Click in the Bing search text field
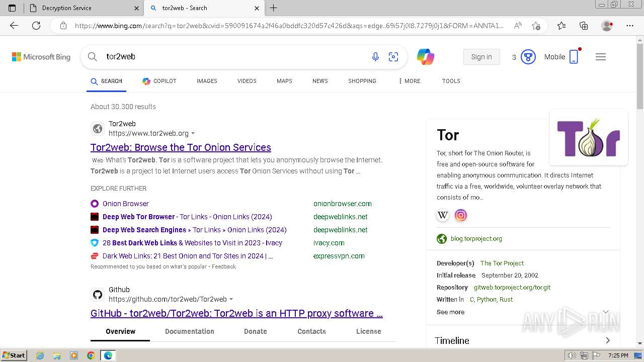This screenshot has height=362, width=644. coord(234,57)
